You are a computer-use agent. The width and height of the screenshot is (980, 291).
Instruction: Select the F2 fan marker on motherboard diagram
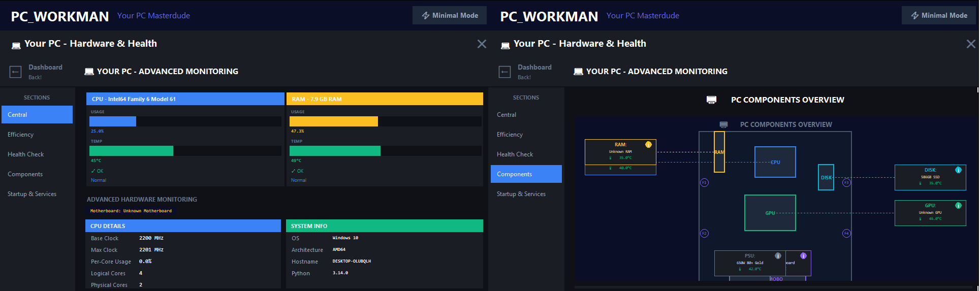point(704,233)
